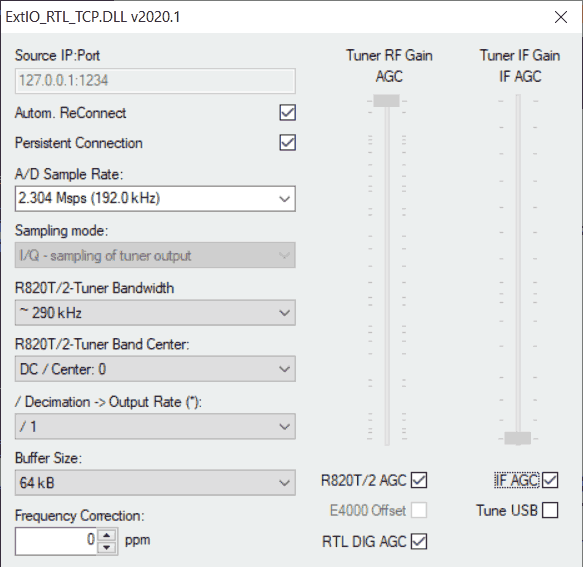Decrease frequency correction with down arrow
The image size is (583, 567).
coord(107,547)
